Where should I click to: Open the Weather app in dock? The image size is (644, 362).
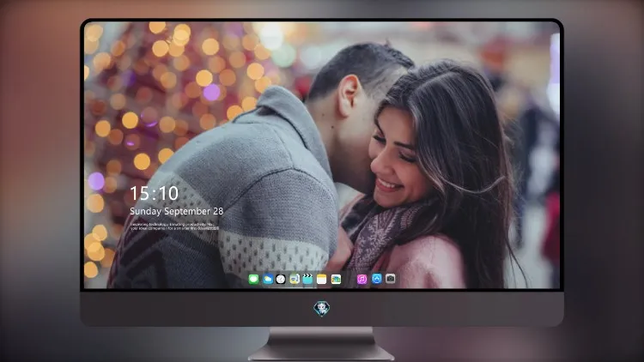(x=267, y=279)
